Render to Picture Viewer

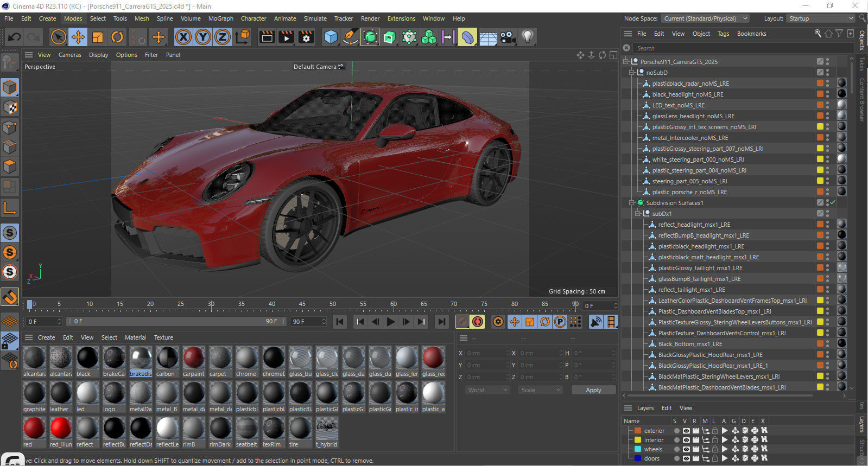(286, 37)
